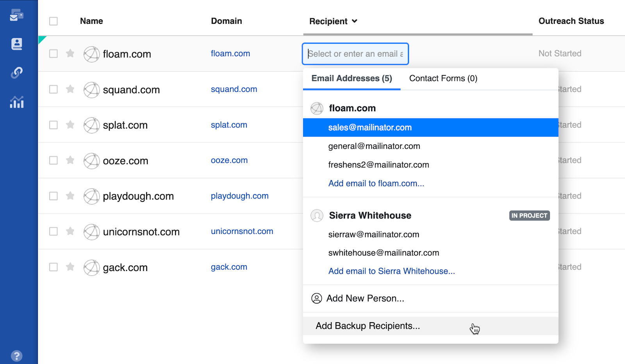Image resolution: width=625 pixels, height=364 pixels.
Task: Select sales@mailinator.com from the list
Action: pos(370,128)
